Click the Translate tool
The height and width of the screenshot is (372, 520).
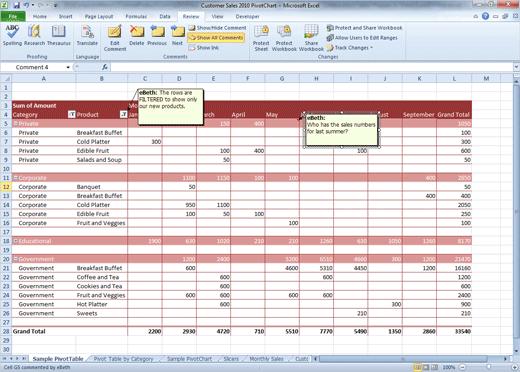(x=87, y=35)
